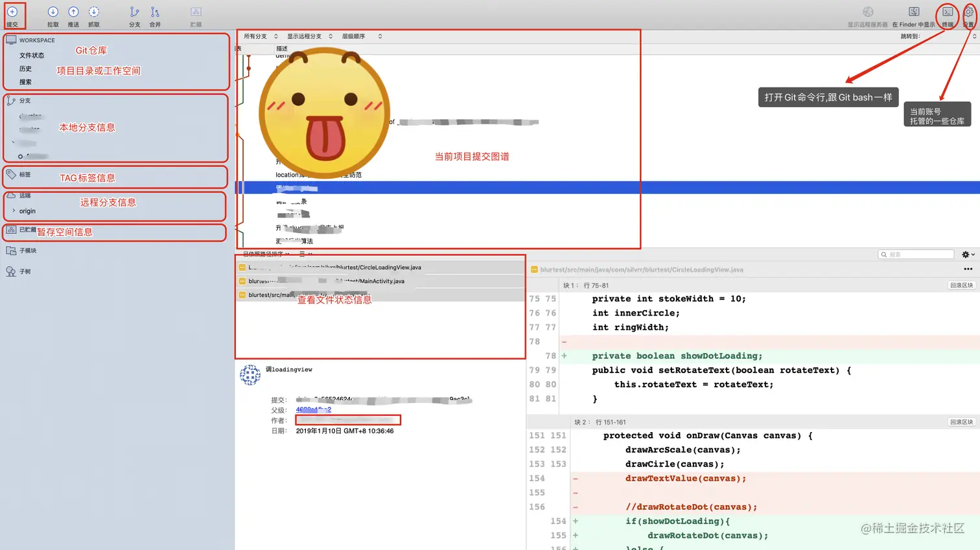The width and height of the screenshot is (980, 550).
Task: Open the 终端 (Terminal) toolbar icon
Action: [948, 12]
